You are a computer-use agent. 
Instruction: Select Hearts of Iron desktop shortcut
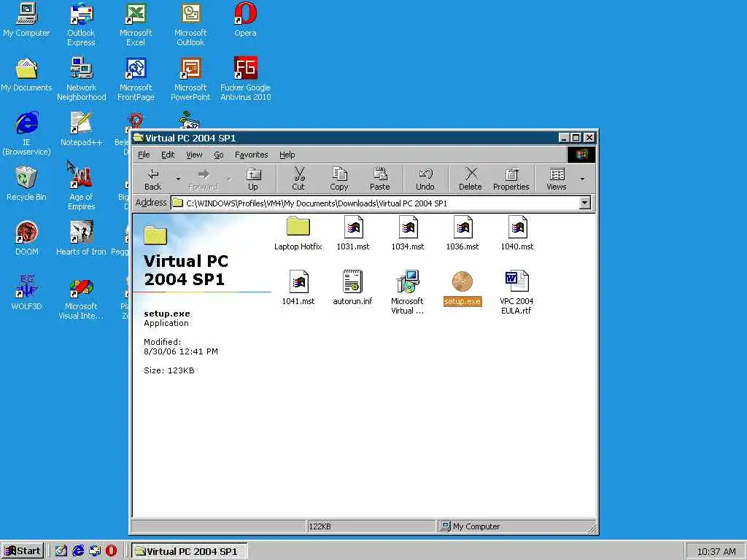point(82,239)
